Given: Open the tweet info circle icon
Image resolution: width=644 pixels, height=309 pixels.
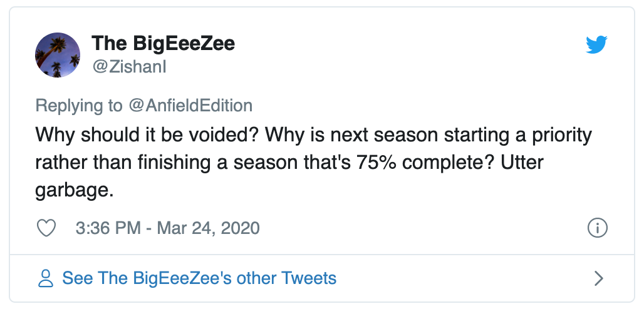Looking at the screenshot, I should click(x=598, y=228).
